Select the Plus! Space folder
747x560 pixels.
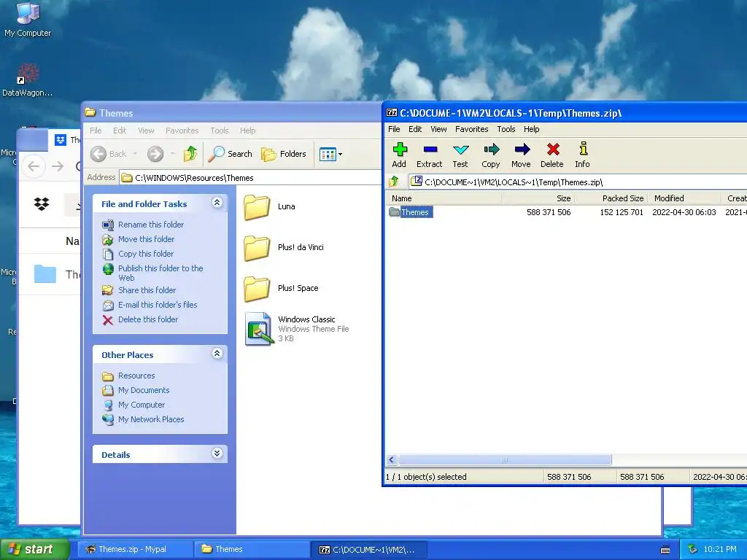point(281,288)
